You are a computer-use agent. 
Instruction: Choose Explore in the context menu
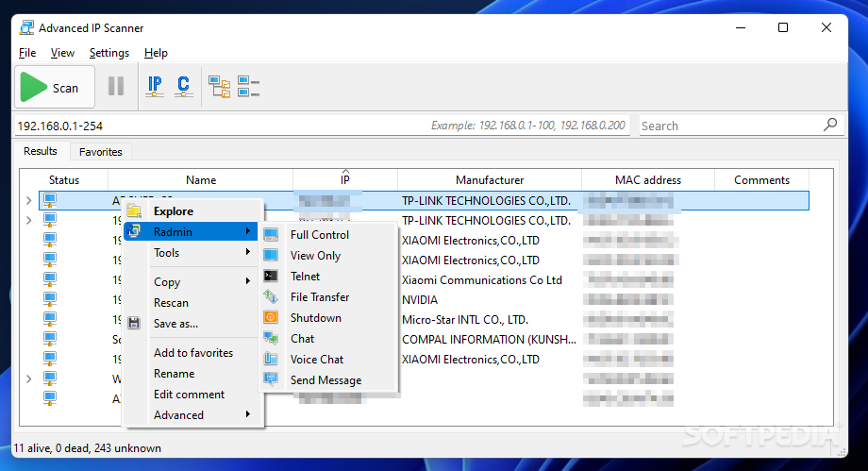(192, 211)
